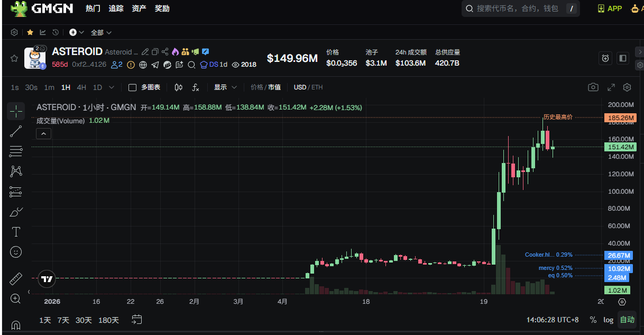Open the emoji sticker tool
The width and height of the screenshot is (644, 335).
coord(16,252)
